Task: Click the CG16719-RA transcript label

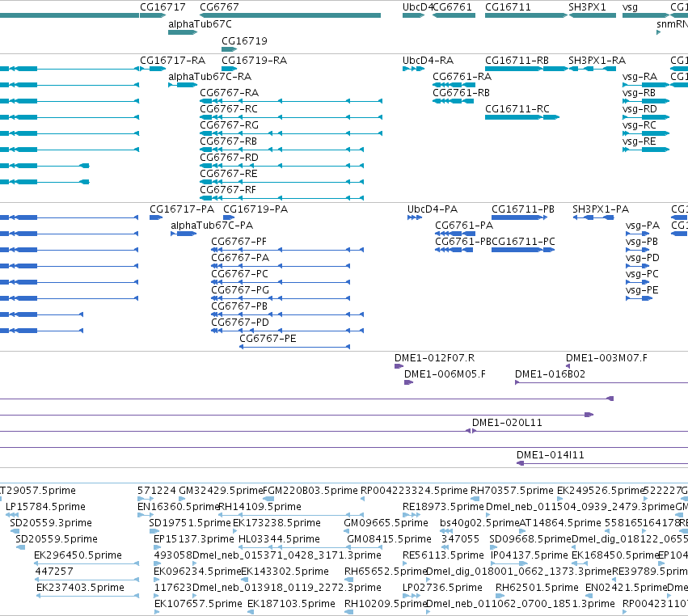Action: [254, 60]
